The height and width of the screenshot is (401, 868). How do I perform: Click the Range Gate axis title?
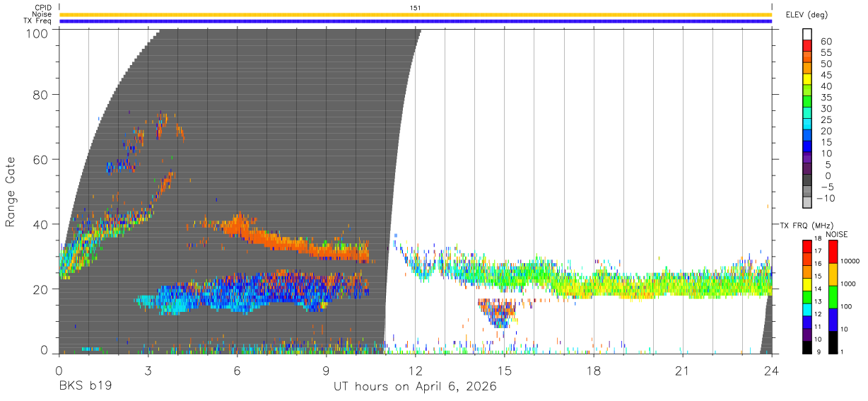[11, 193]
